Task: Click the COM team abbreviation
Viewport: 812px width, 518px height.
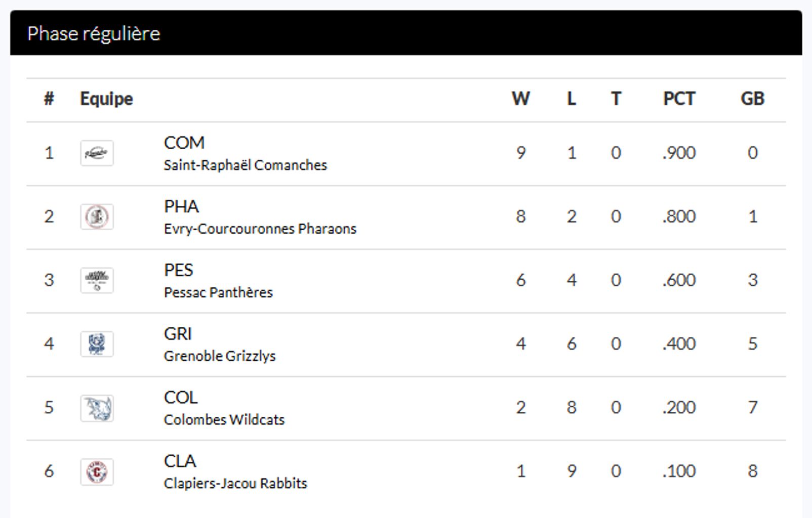Action: [184, 143]
